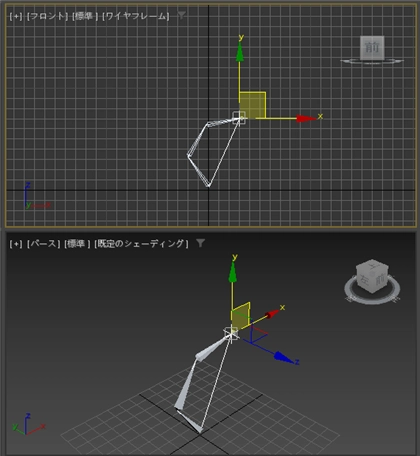The image size is (420, 456).
Task: Click the 前 face of the Front ViewCube
Action: 372,48
